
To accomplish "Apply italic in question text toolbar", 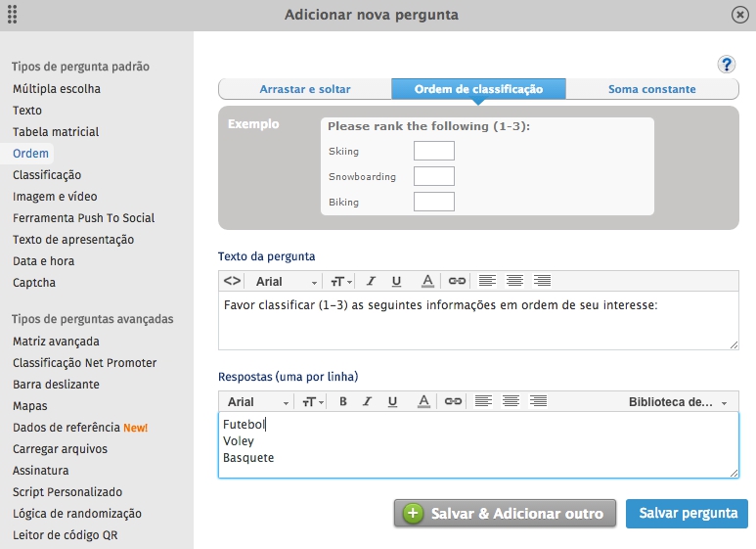I will (371, 281).
